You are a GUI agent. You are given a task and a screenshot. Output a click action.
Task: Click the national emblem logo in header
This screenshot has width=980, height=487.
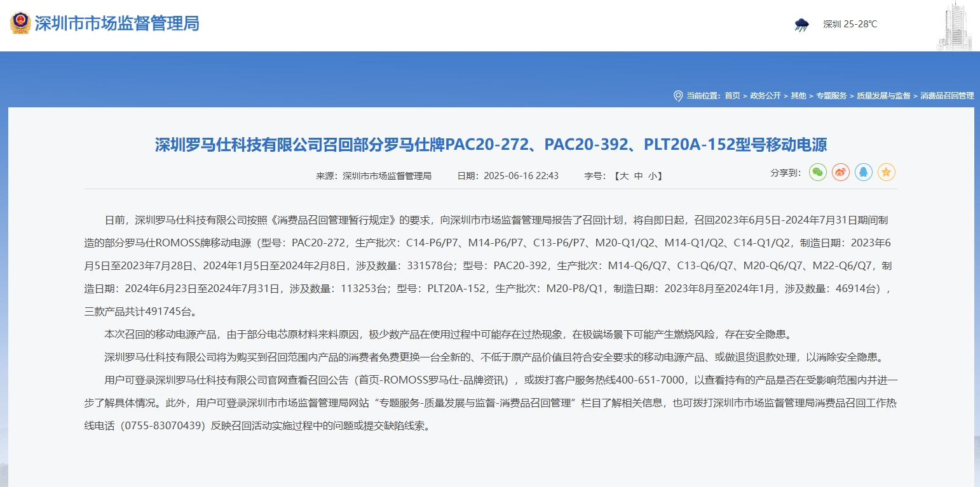click(20, 23)
